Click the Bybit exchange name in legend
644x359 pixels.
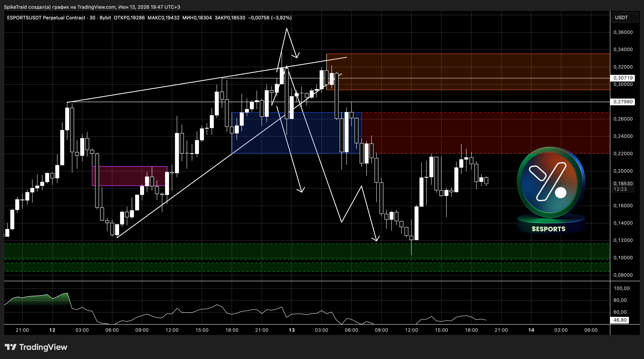tap(105, 18)
